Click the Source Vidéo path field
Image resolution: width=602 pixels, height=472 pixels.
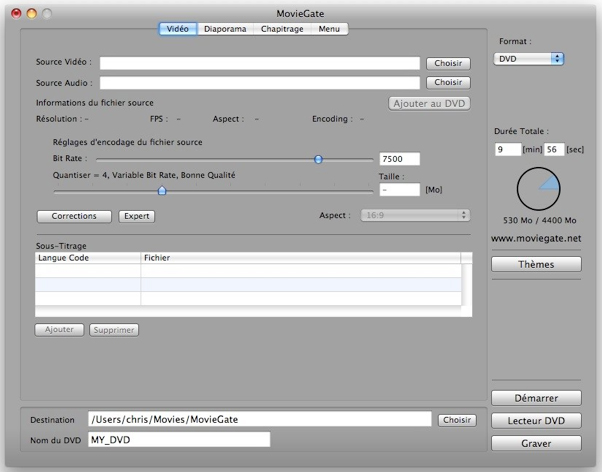point(260,63)
